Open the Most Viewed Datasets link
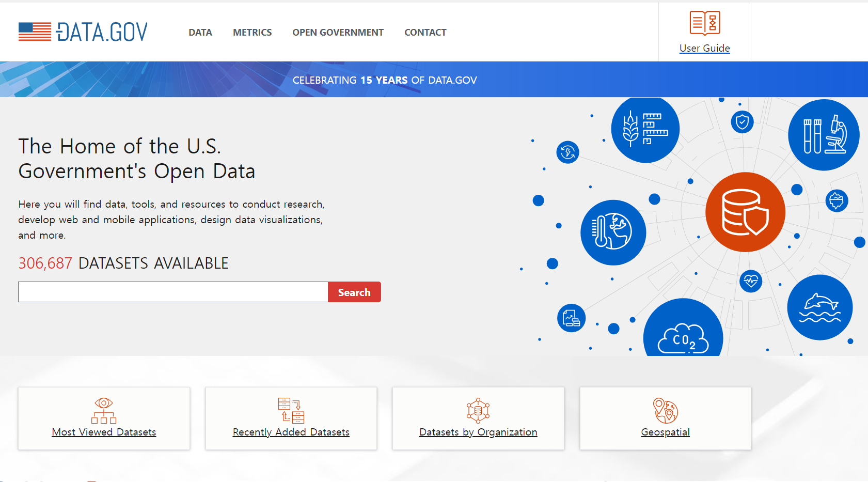Image resolution: width=868 pixels, height=482 pixels. point(104,432)
